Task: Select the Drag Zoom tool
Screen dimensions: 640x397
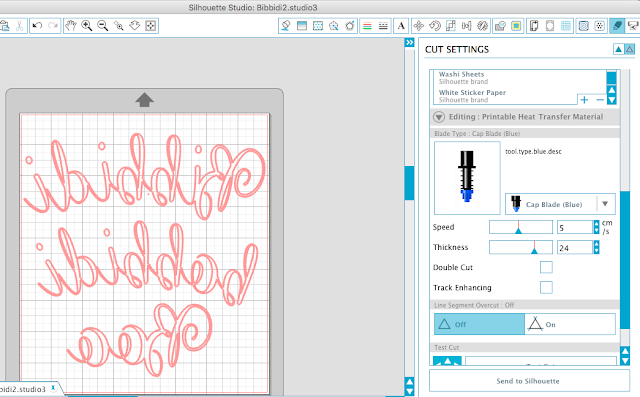Action: 135,26
